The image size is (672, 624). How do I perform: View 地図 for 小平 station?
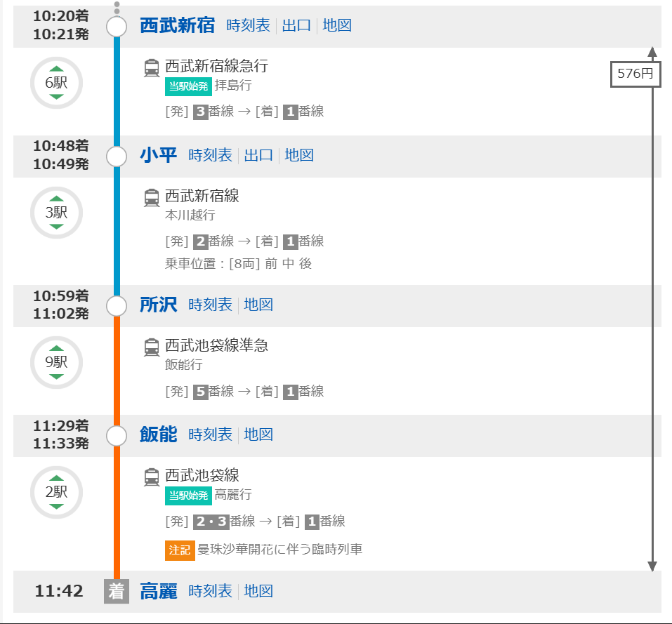click(x=299, y=155)
